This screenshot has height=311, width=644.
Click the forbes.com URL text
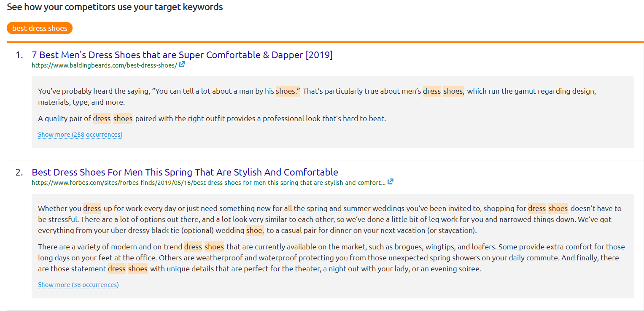[208, 183]
